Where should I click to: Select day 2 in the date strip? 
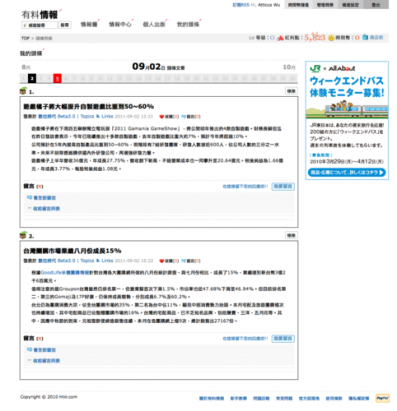tap(32, 79)
